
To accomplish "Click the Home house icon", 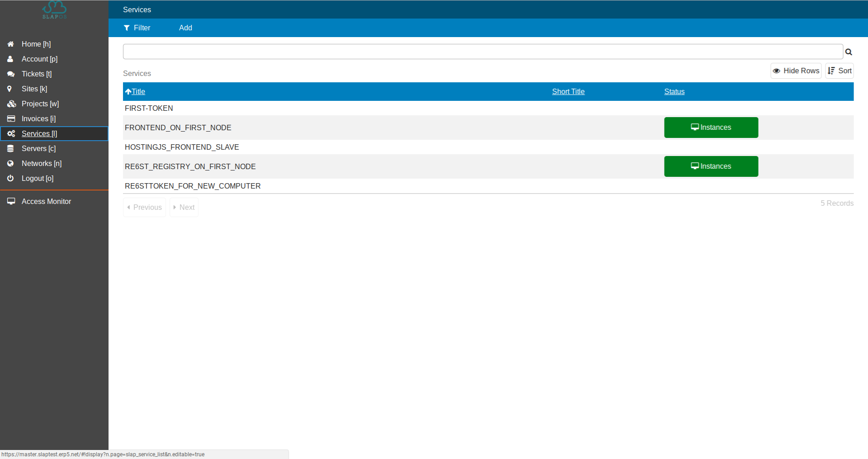I will (10, 44).
